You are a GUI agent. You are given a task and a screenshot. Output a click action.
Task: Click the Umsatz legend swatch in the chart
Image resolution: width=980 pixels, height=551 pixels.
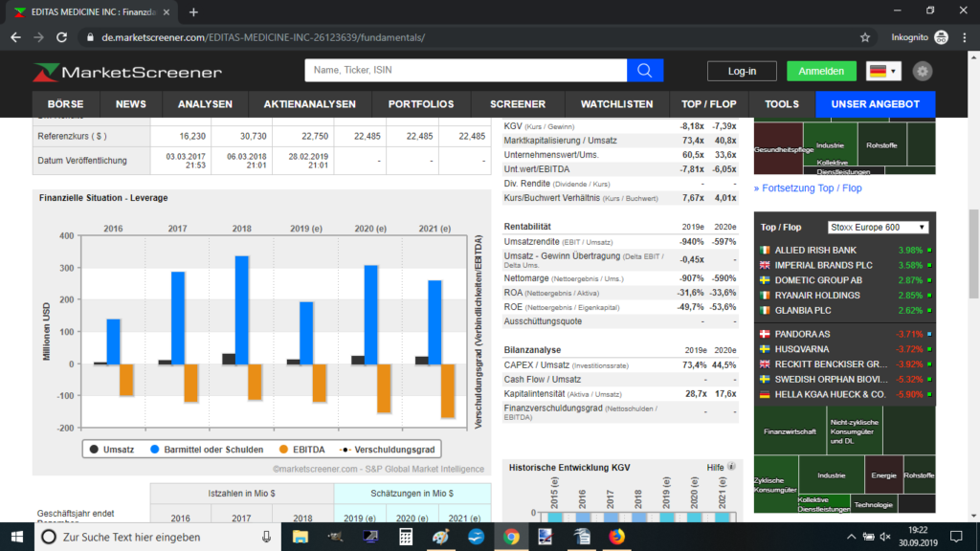pyautogui.click(x=95, y=450)
